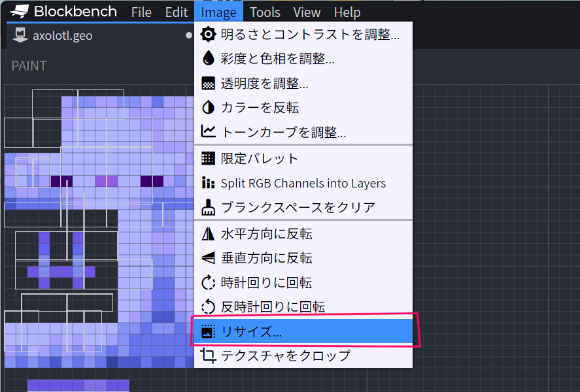Click the brightness and contrast gear icon
The image size is (580, 392).
(x=208, y=34)
